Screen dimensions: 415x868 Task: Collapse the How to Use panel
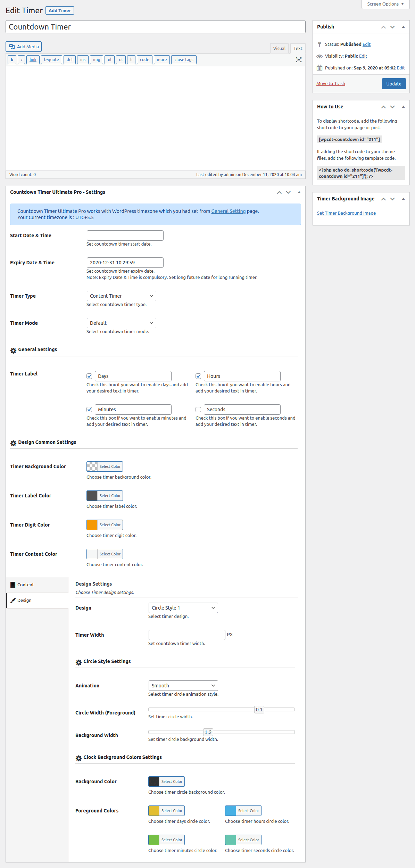tap(403, 107)
